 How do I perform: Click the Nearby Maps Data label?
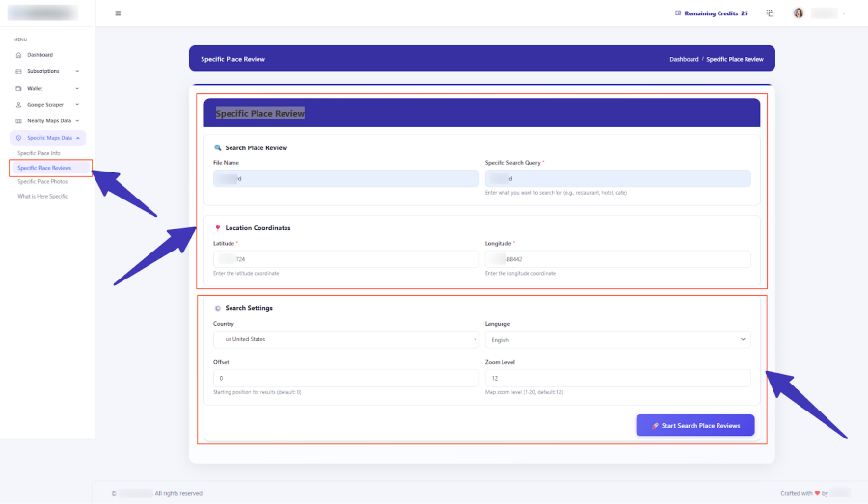(x=49, y=121)
